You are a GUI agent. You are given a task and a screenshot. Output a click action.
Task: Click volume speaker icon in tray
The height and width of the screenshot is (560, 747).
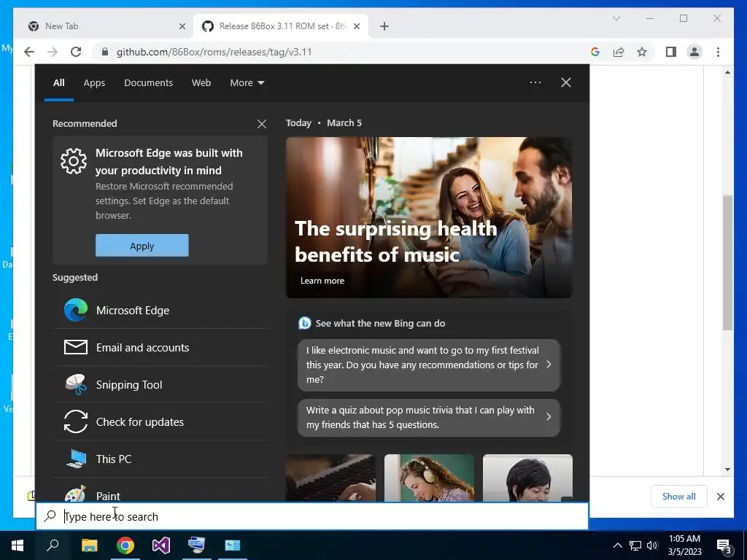click(x=652, y=545)
